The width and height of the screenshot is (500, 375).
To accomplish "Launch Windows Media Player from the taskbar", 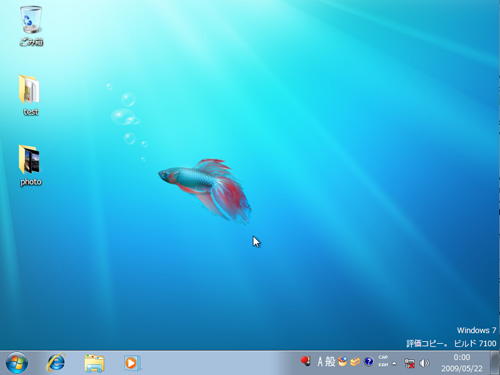I will tap(132, 363).
